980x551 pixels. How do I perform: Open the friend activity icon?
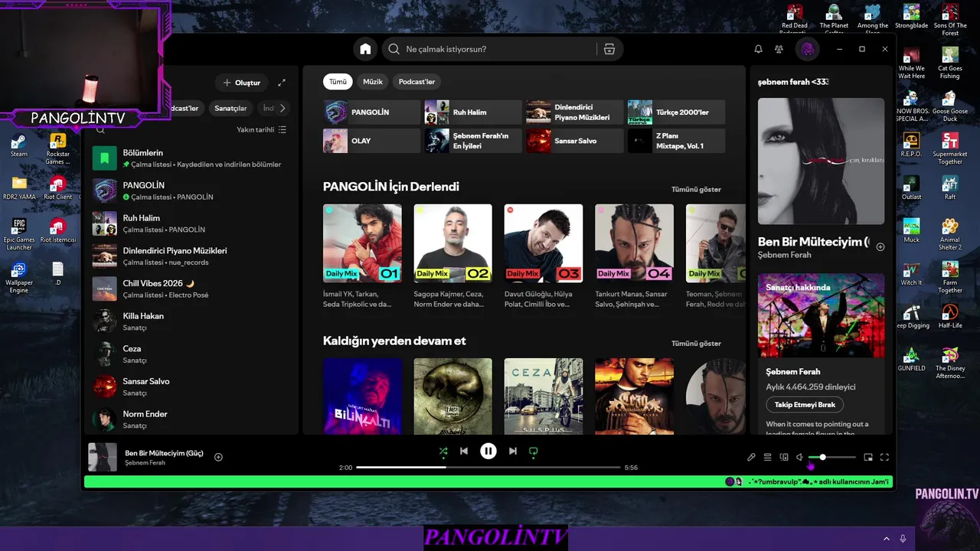click(x=779, y=49)
